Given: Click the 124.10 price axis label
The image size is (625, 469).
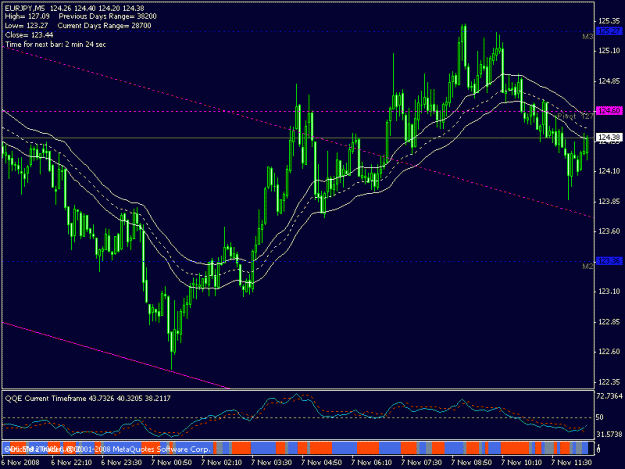Looking at the screenshot, I should click(x=609, y=171).
